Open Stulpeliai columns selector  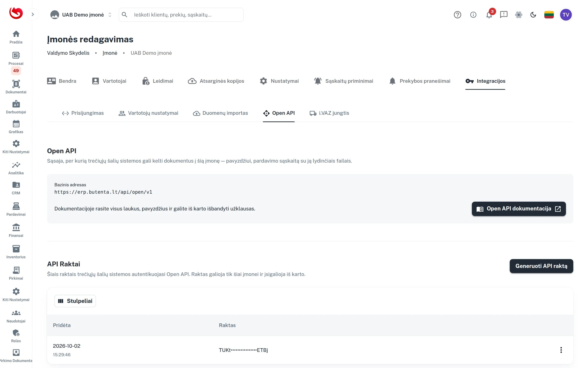coord(75,301)
